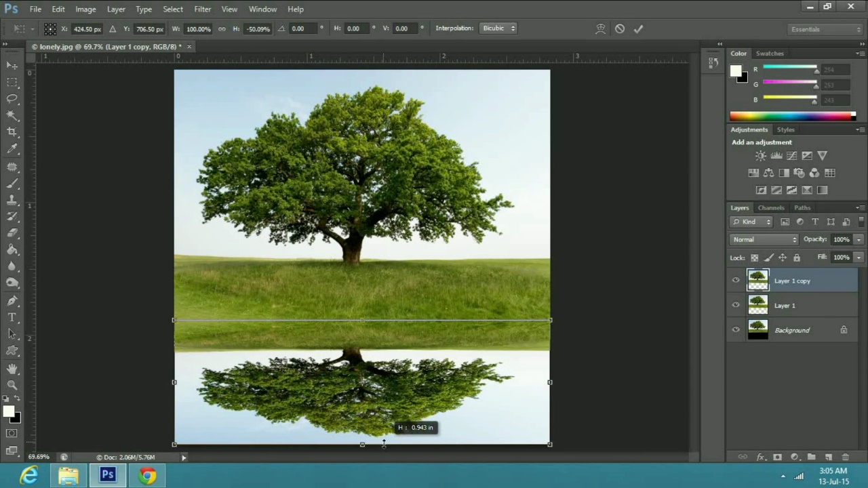868x488 pixels.
Task: Toggle the maintain aspect ratio link
Action: coord(222,28)
